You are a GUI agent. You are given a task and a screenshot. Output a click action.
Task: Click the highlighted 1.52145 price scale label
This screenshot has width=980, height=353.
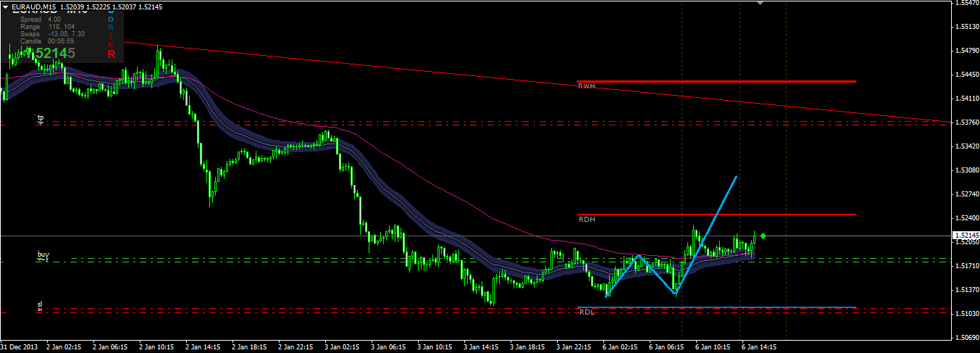point(966,236)
